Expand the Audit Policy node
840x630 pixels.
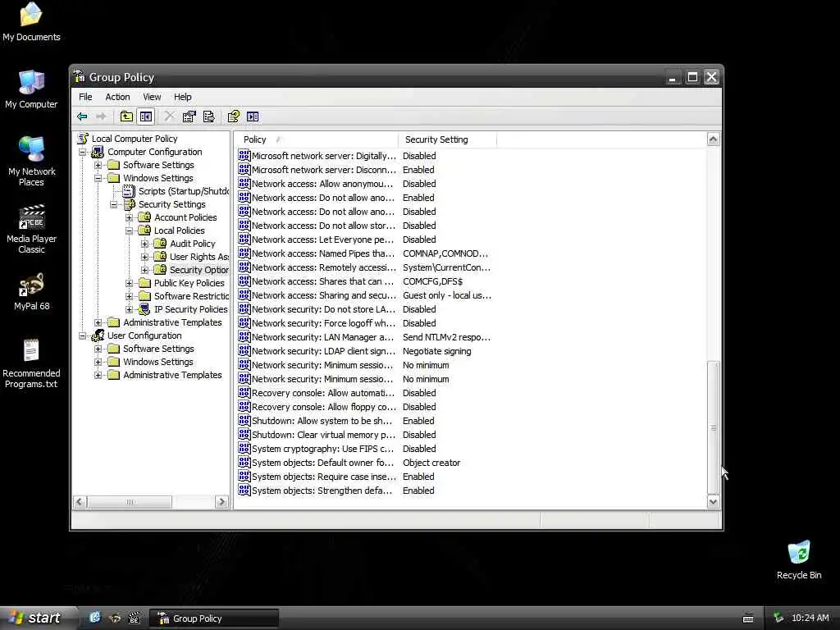144,244
